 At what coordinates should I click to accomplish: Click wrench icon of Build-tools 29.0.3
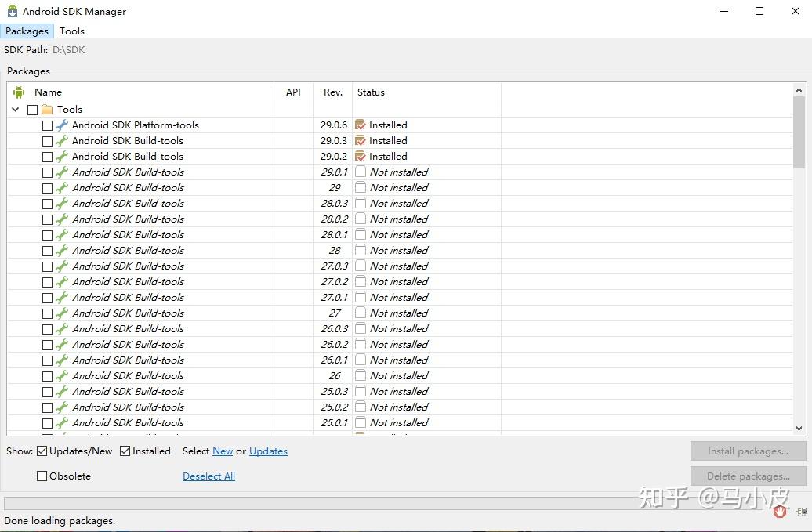click(62, 141)
